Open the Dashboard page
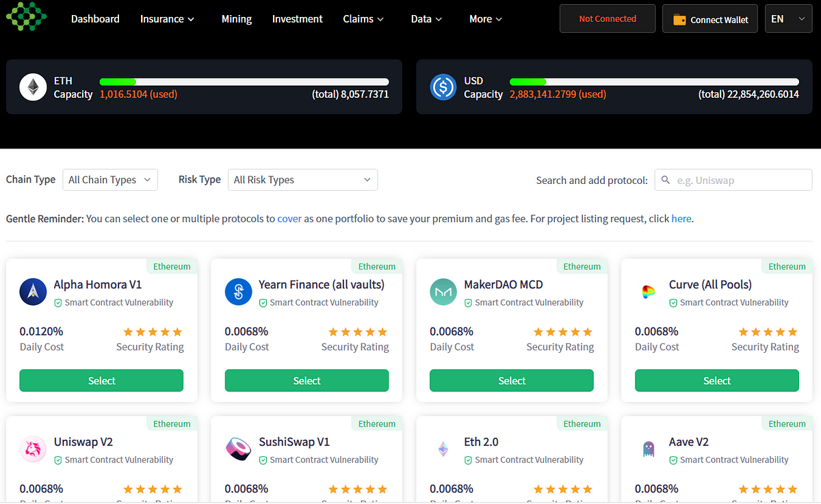This screenshot has width=821, height=504. [95, 19]
